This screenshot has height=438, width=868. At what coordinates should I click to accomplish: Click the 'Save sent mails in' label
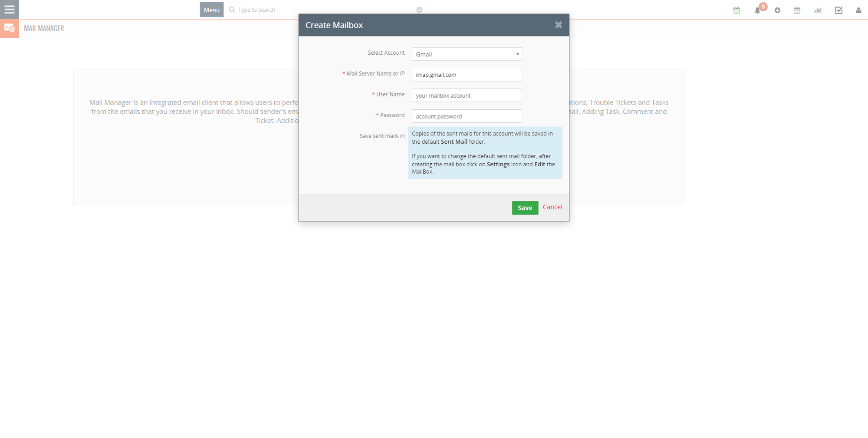[x=382, y=136]
